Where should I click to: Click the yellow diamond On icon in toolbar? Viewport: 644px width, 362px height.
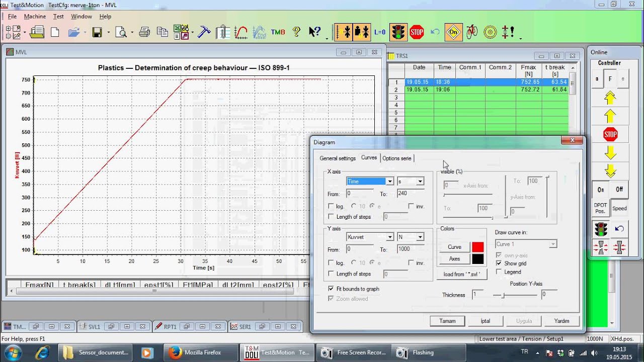coord(453,32)
